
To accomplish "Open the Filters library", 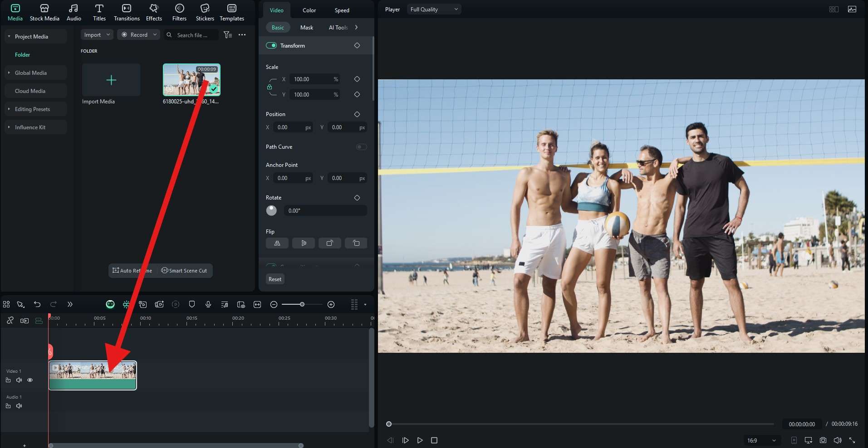I will (179, 12).
